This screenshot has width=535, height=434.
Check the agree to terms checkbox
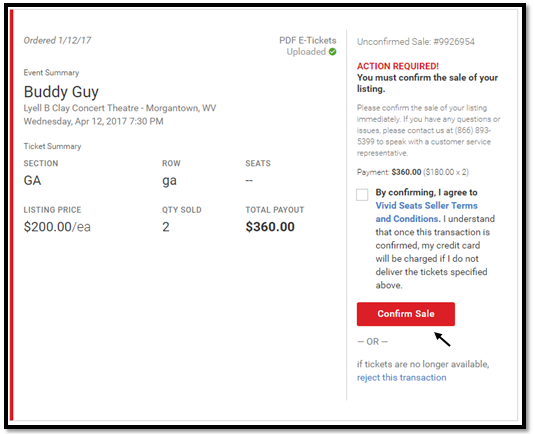coord(362,195)
